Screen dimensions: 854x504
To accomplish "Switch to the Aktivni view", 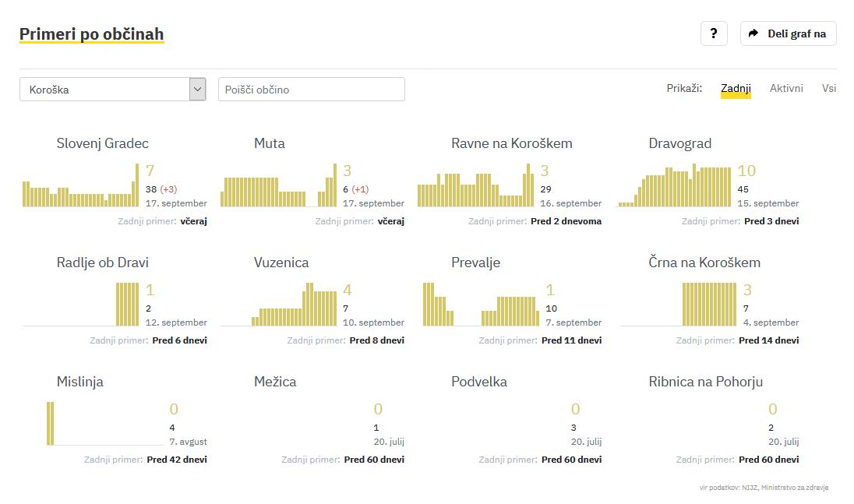I will pos(786,89).
